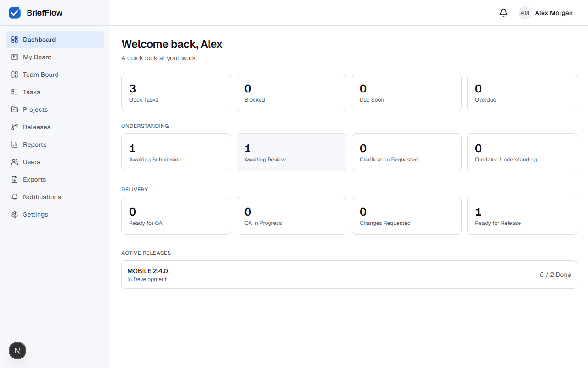Click the "Welcome back, Alex" heading
This screenshot has width=588, height=368.
(x=172, y=44)
